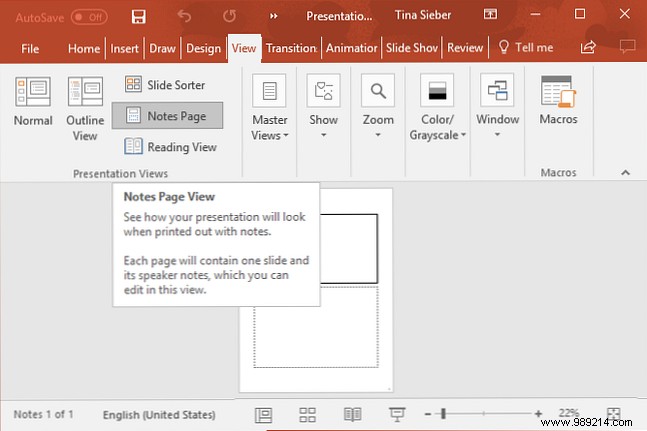Click the Save floppy disk icon
Screen dimensions: 647x431
click(x=139, y=16)
